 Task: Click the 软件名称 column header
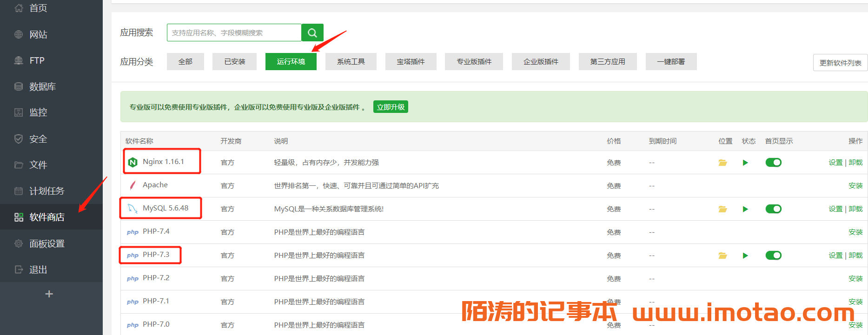point(139,141)
